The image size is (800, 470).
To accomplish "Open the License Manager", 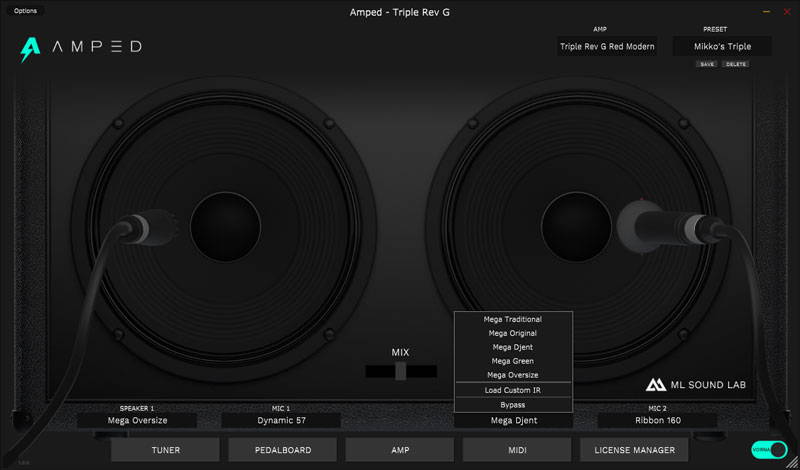I will pyautogui.click(x=634, y=450).
